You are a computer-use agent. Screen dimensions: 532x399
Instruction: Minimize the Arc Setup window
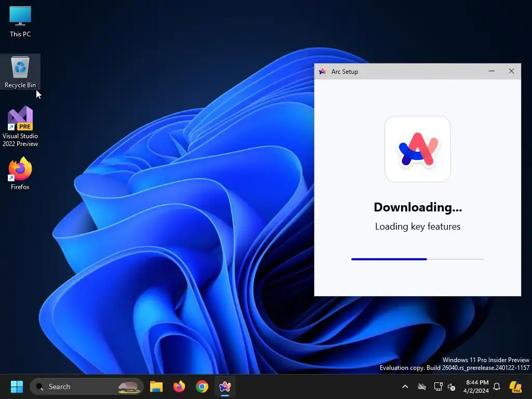[x=491, y=71]
